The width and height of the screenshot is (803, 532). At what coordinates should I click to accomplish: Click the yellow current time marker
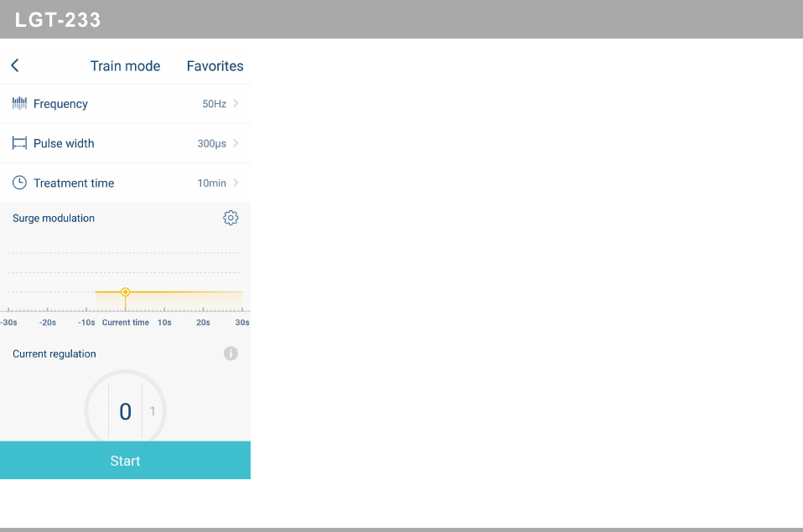[125, 292]
